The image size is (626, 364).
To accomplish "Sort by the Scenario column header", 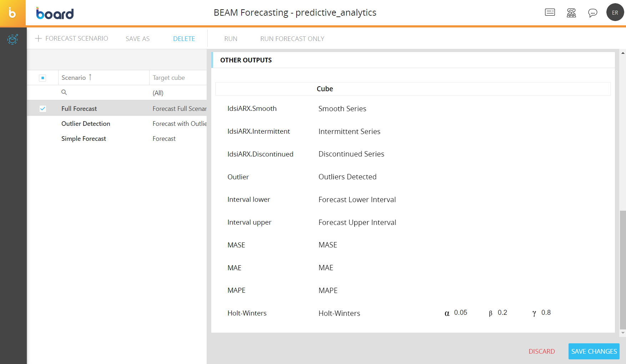I will coord(74,78).
